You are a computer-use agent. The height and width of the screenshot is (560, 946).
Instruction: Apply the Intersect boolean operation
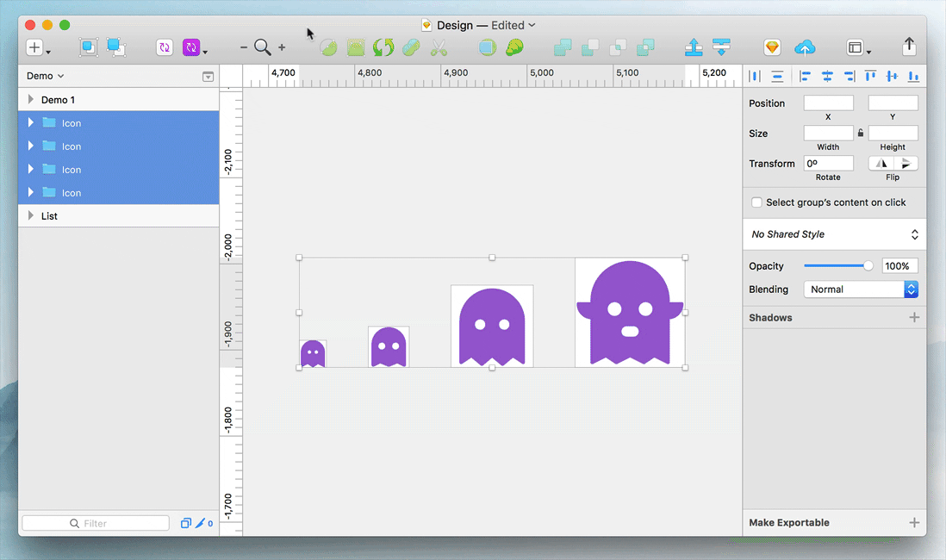coord(618,47)
